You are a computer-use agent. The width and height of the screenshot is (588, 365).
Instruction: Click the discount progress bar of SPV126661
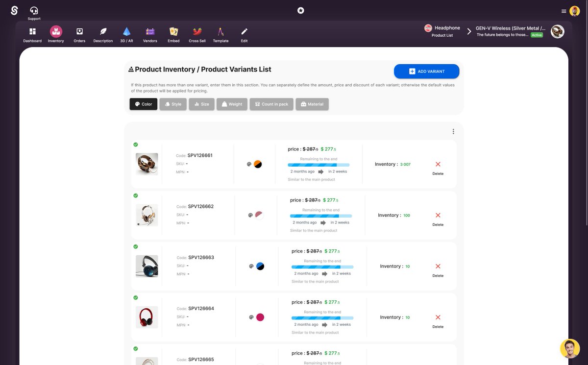point(319,165)
